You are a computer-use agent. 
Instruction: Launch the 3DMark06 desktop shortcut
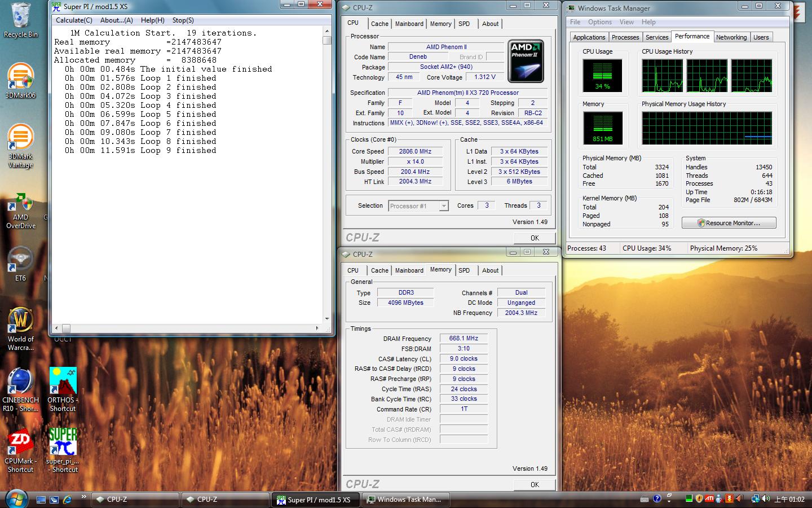click(20, 81)
